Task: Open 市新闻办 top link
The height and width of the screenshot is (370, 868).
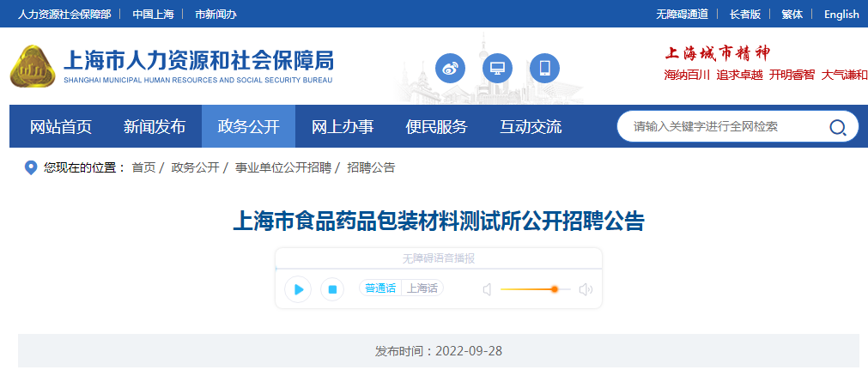Action: [x=215, y=15]
